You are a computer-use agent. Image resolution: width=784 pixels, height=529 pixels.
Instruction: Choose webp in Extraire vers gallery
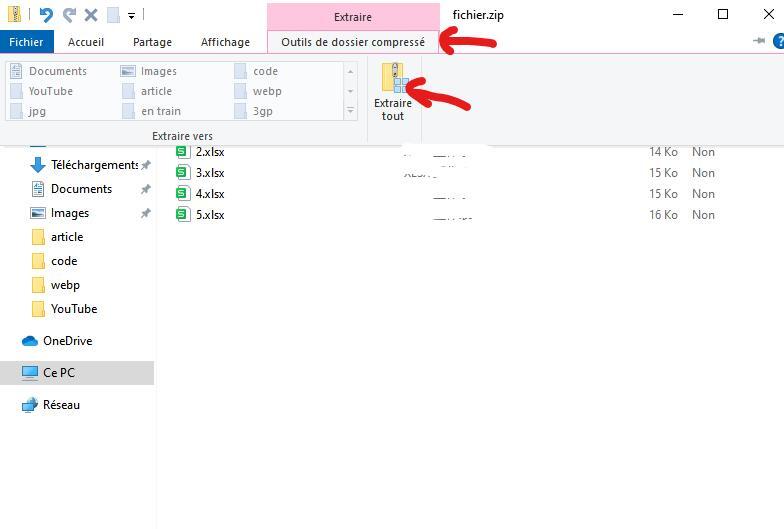tap(258, 91)
